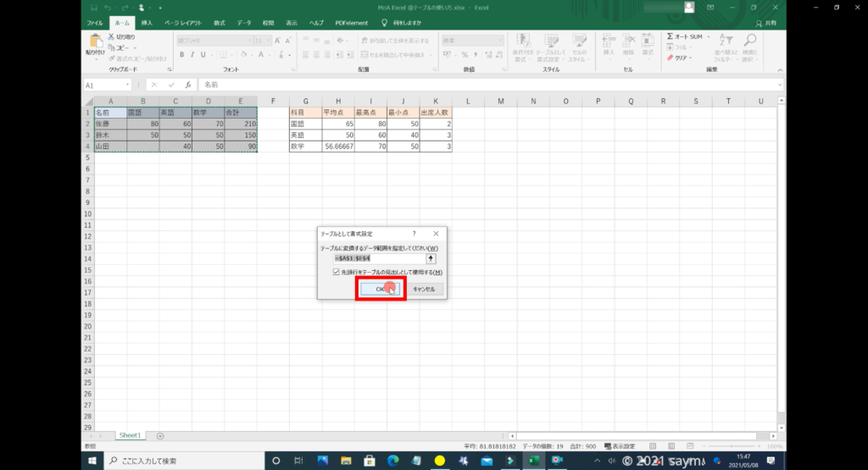Click the collapse range selector icon in dialog
Screen dimensions: 868x470
pos(431,257)
